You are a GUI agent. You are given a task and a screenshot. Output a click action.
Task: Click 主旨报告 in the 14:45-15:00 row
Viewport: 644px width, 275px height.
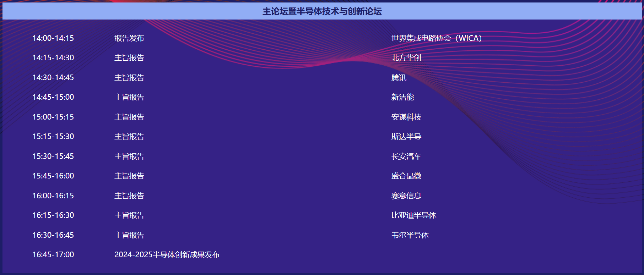pyautogui.click(x=129, y=97)
